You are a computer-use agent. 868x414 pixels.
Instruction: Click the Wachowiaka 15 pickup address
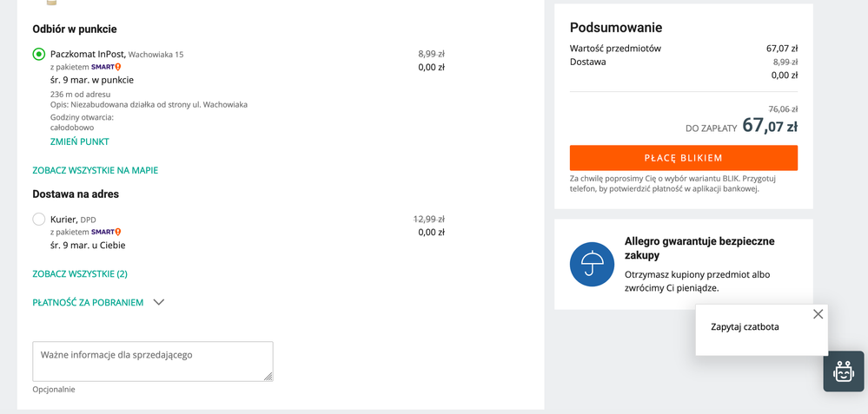tap(156, 55)
